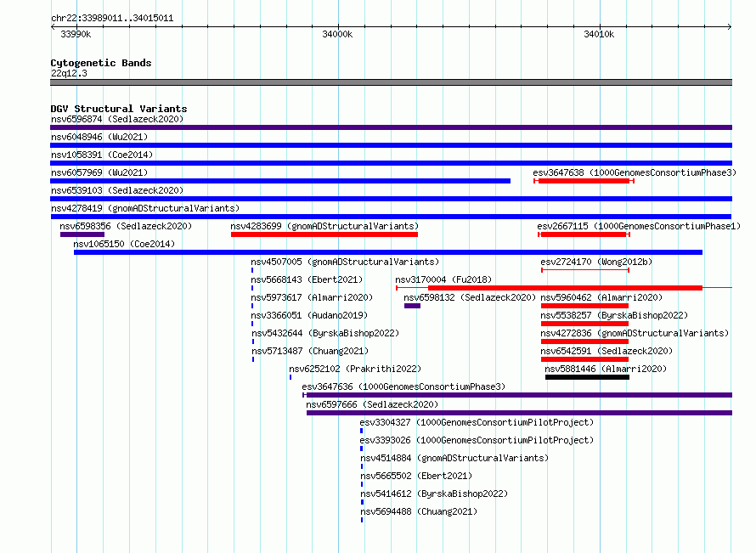Click red bar under esv3647638
Screen dimensions: 756x553
(x=584, y=181)
